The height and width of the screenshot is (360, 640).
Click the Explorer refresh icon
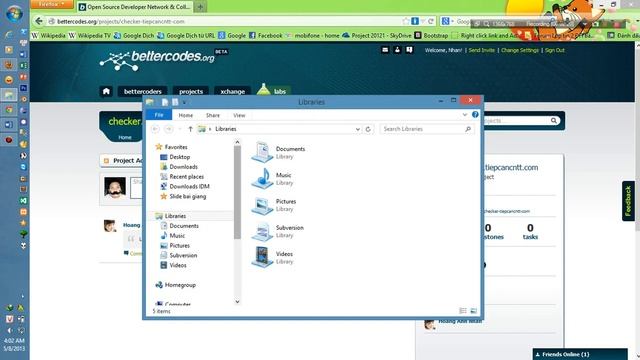pos(368,129)
